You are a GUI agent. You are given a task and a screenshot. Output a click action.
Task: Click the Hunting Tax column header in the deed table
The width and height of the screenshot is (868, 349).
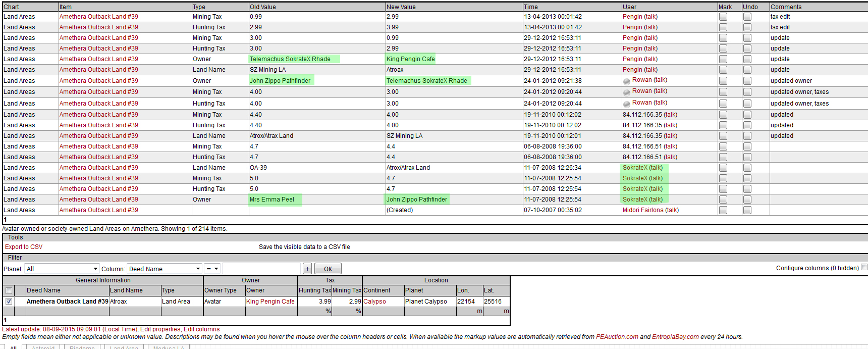pyautogui.click(x=314, y=290)
